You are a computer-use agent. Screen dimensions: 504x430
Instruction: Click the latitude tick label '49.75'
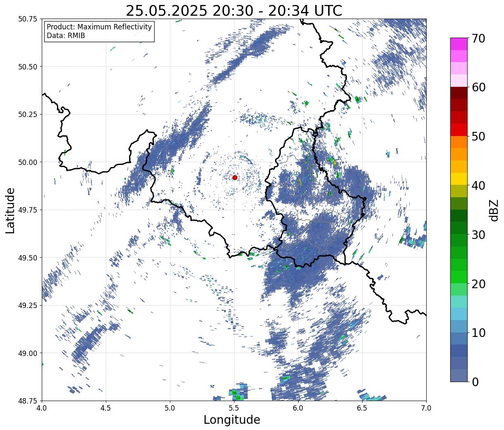(x=27, y=210)
